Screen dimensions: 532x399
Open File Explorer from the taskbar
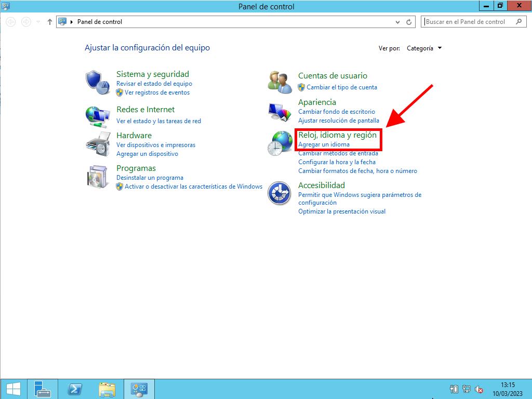tap(107, 389)
